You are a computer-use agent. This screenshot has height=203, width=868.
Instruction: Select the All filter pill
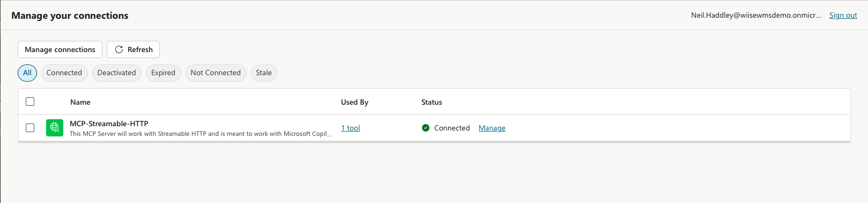point(27,73)
